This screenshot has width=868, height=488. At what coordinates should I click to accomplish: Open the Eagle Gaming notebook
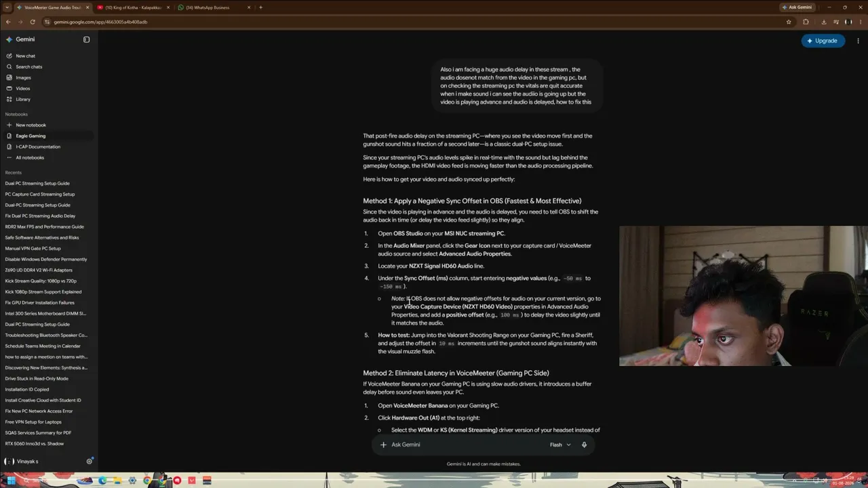click(x=31, y=136)
